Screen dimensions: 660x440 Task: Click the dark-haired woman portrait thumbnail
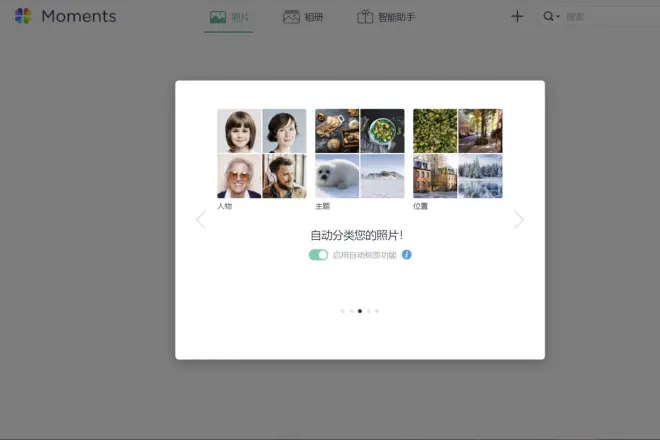tap(285, 131)
